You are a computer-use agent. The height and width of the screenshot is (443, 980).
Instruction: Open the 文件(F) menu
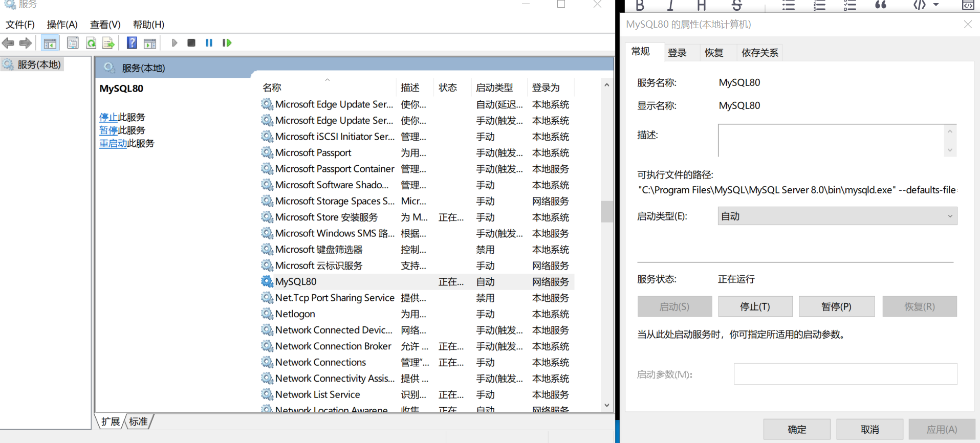point(20,25)
